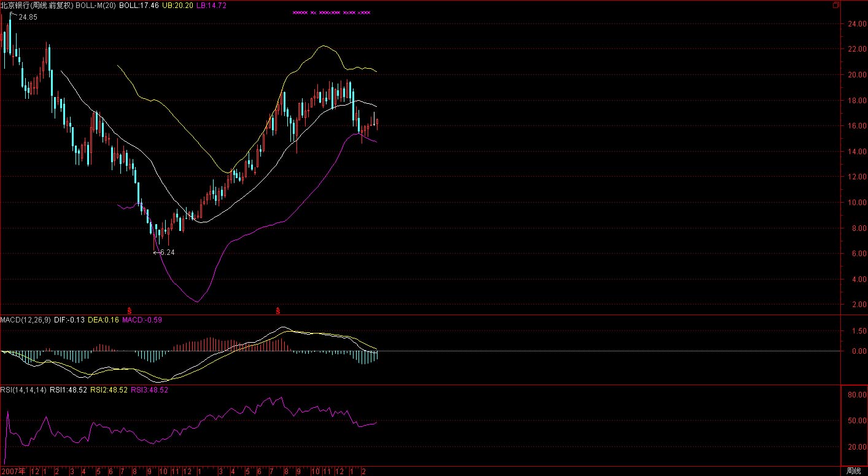This screenshot has width=868, height=476.
Task: Click the 周线 period label at bottom right
Action: [853, 471]
